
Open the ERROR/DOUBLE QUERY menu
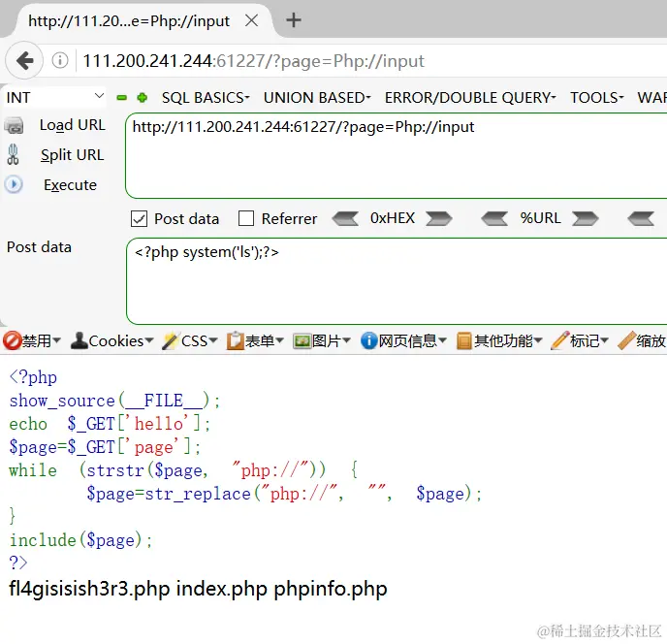coord(470,97)
